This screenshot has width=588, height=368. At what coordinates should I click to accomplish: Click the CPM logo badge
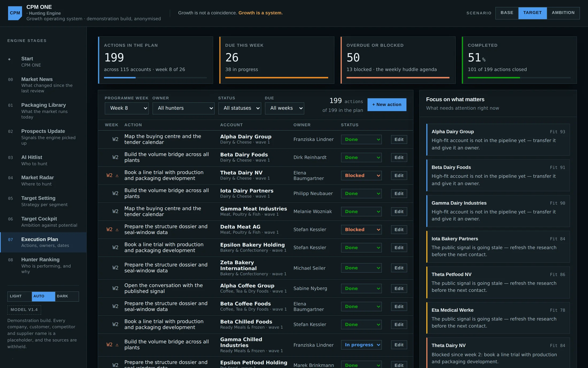pyautogui.click(x=15, y=13)
